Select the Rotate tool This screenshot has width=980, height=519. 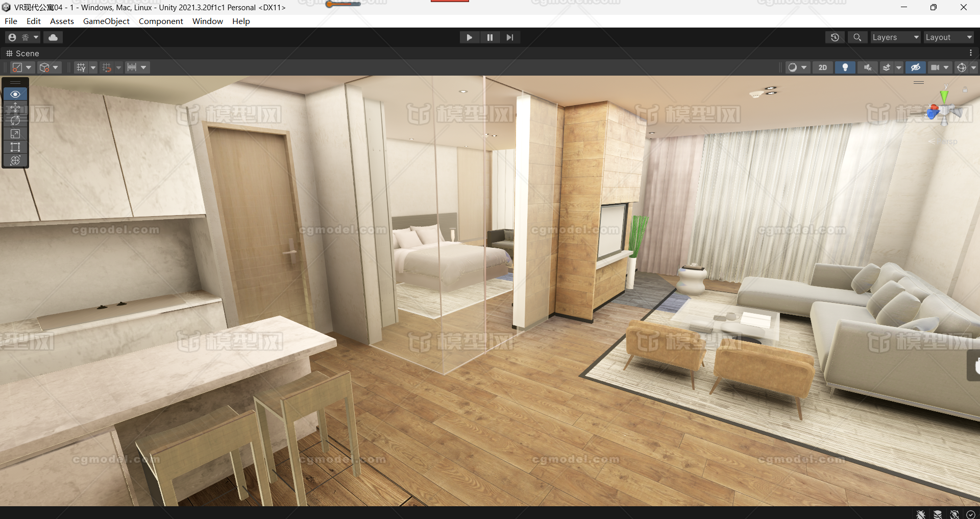tap(15, 121)
